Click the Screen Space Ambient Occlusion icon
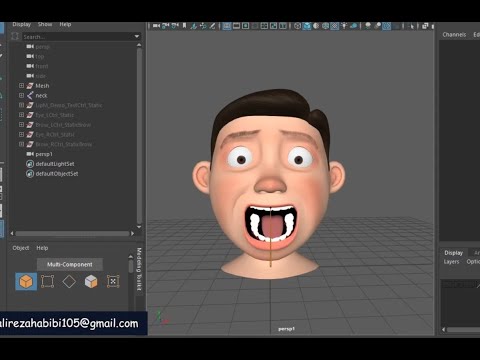This screenshot has width=480, height=360. (x=368, y=26)
